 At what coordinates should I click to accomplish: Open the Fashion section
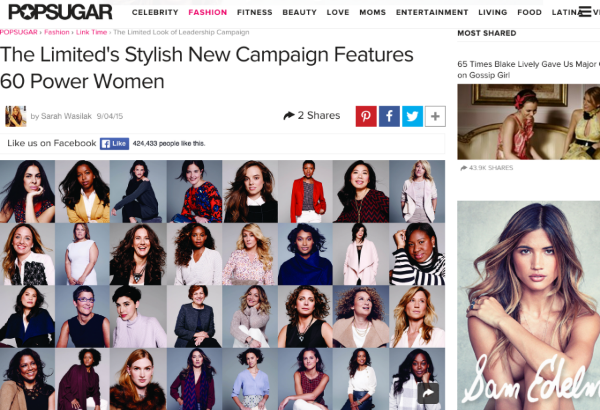tap(208, 12)
